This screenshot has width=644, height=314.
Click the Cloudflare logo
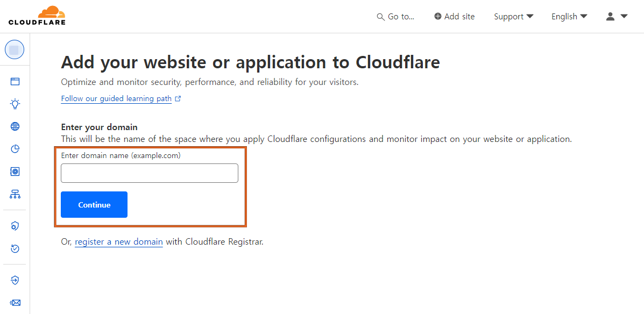37,16
